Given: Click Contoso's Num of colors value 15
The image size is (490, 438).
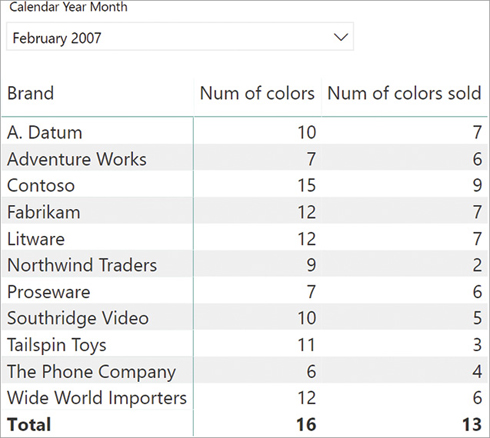Looking at the screenshot, I should 307,185.
